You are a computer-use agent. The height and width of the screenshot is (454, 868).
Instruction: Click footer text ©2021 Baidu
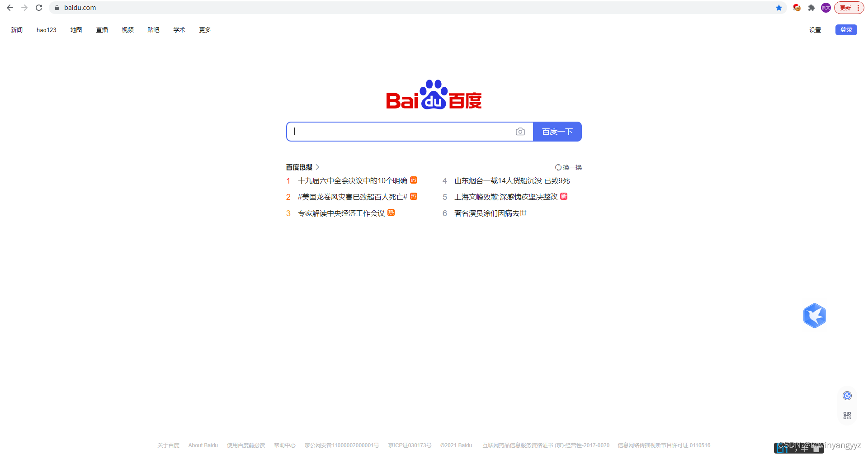point(456,445)
